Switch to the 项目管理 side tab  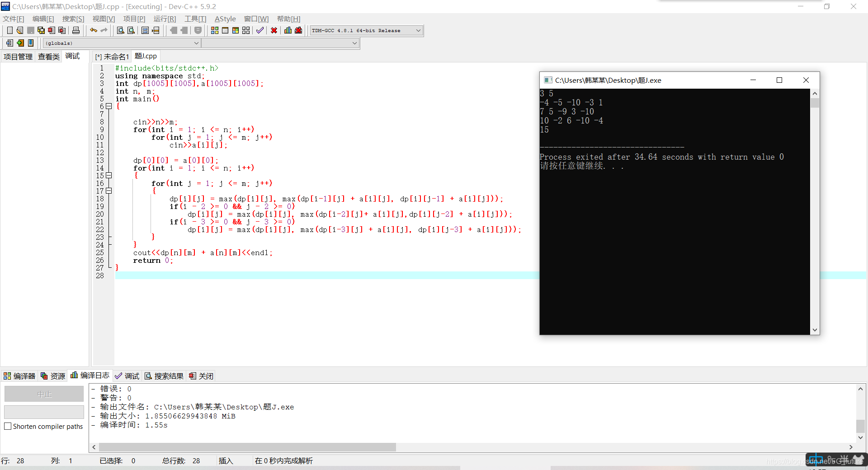(x=18, y=57)
